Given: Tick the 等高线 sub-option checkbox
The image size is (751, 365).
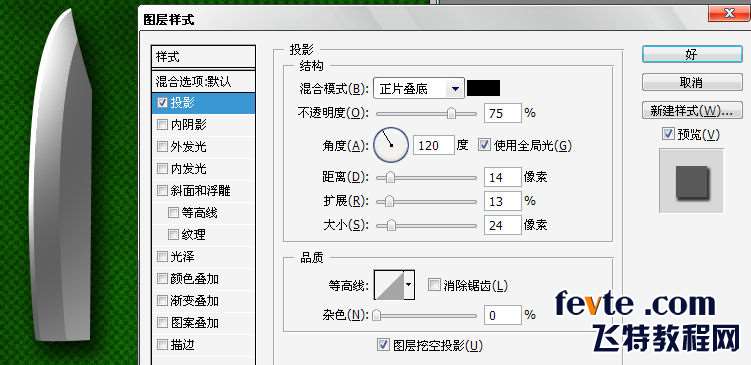Looking at the screenshot, I should click(173, 213).
